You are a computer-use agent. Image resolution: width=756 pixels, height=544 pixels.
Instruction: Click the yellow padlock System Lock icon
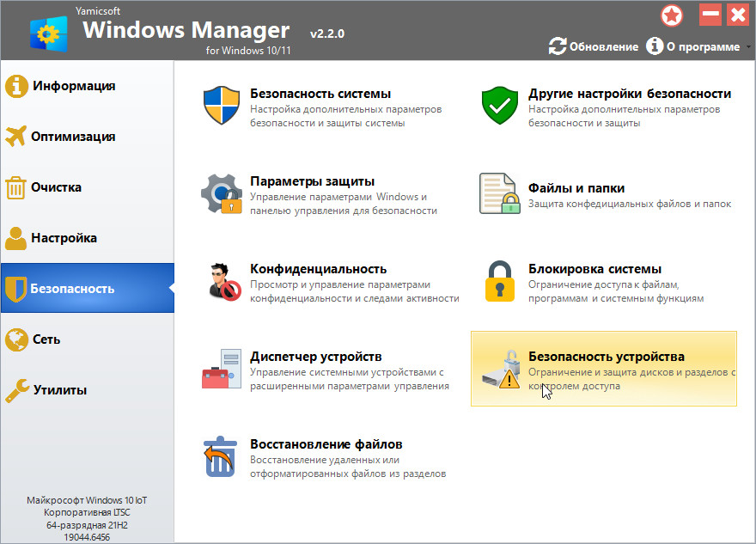tap(499, 281)
